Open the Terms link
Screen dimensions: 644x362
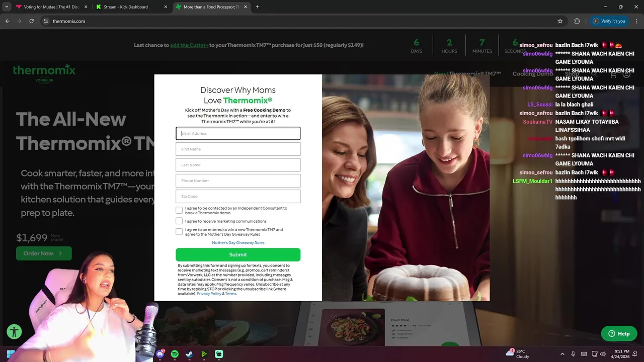pos(230,294)
